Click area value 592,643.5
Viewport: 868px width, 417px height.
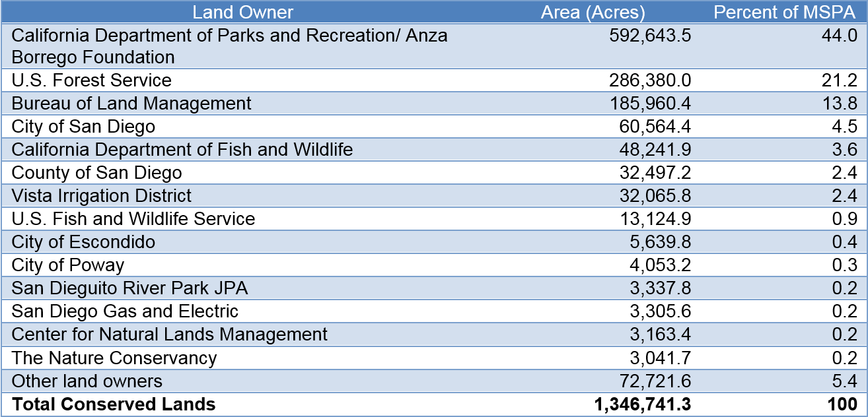[x=650, y=36]
